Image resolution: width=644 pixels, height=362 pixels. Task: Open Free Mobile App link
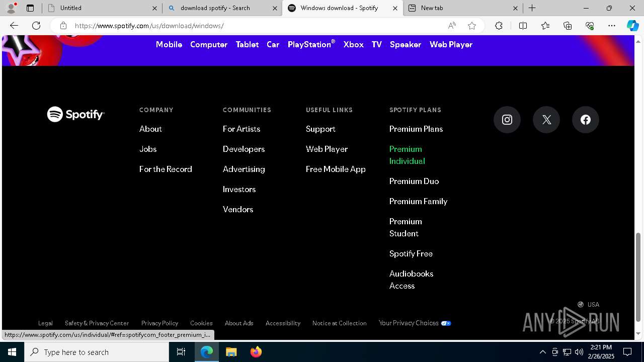click(336, 169)
